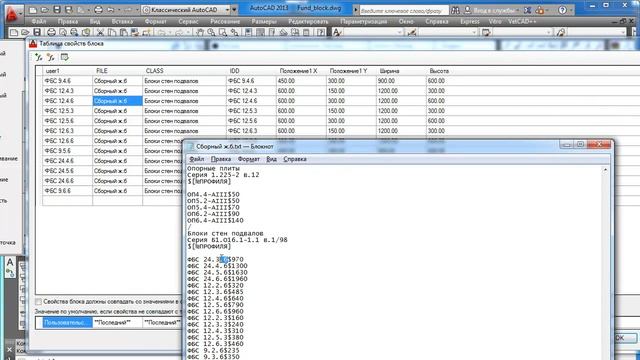This screenshot has height=360, width=640.
Task: Click the line ОП6.4-АIII$140 in Notepad
Action: tap(215, 221)
